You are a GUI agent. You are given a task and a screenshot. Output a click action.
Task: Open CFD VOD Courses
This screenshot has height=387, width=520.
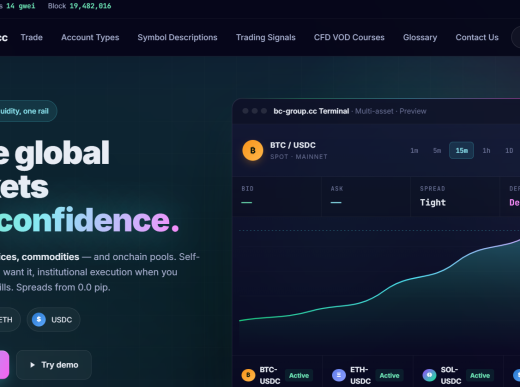(349, 37)
